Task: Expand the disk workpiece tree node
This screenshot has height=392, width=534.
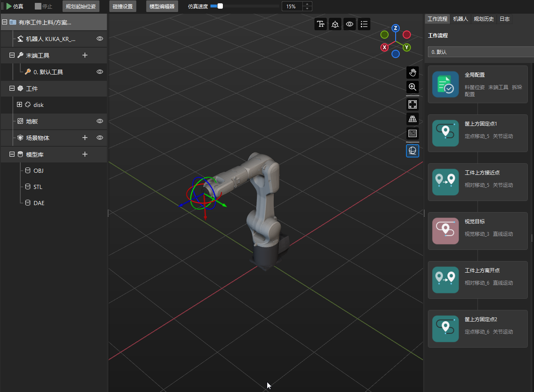Action: tap(19, 104)
